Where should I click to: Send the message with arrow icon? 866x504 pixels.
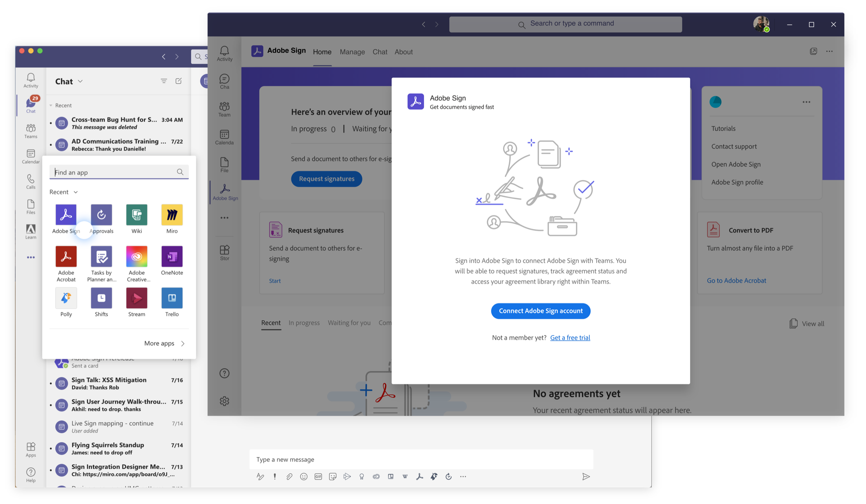click(586, 477)
